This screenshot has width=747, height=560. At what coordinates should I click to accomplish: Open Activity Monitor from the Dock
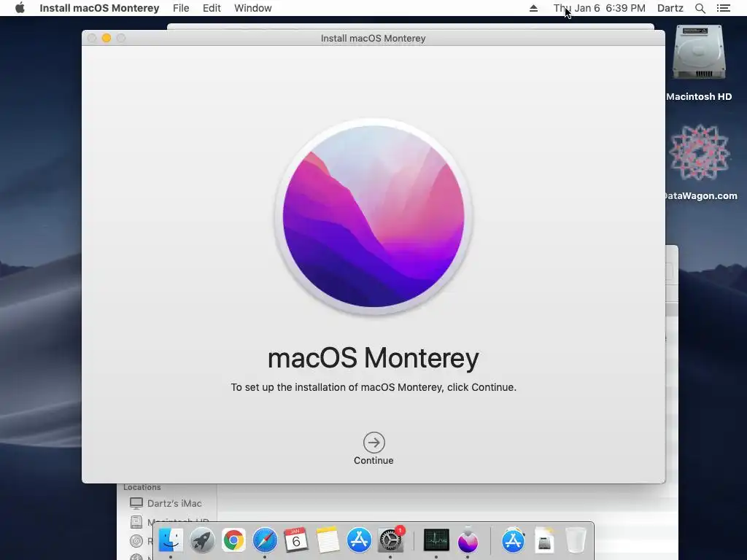tap(436, 540)
